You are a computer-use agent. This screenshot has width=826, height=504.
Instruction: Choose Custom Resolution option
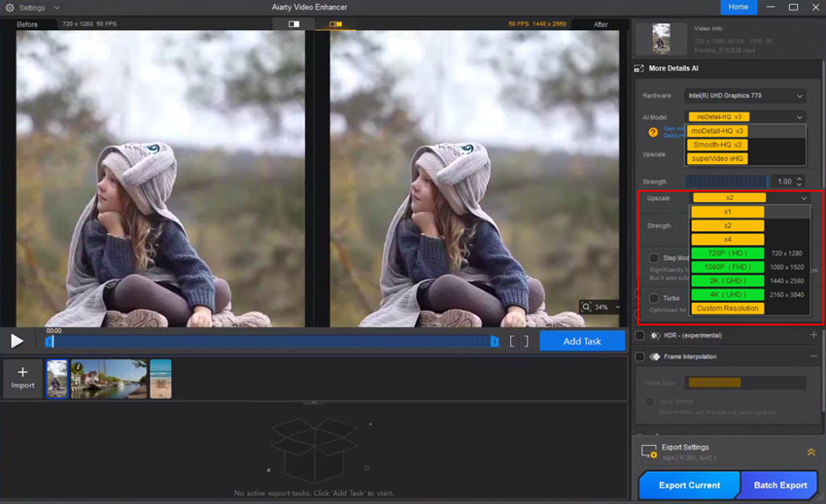tap(728, 308)
